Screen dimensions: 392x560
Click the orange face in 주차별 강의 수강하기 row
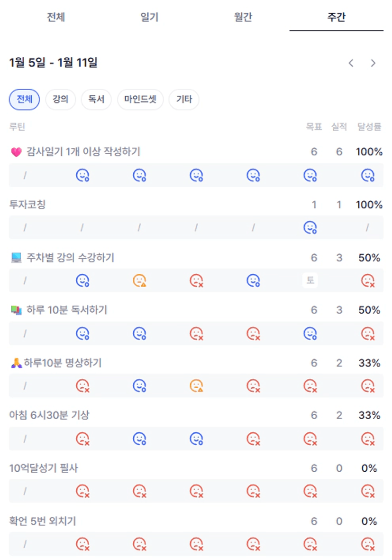(x=139, y=281)
